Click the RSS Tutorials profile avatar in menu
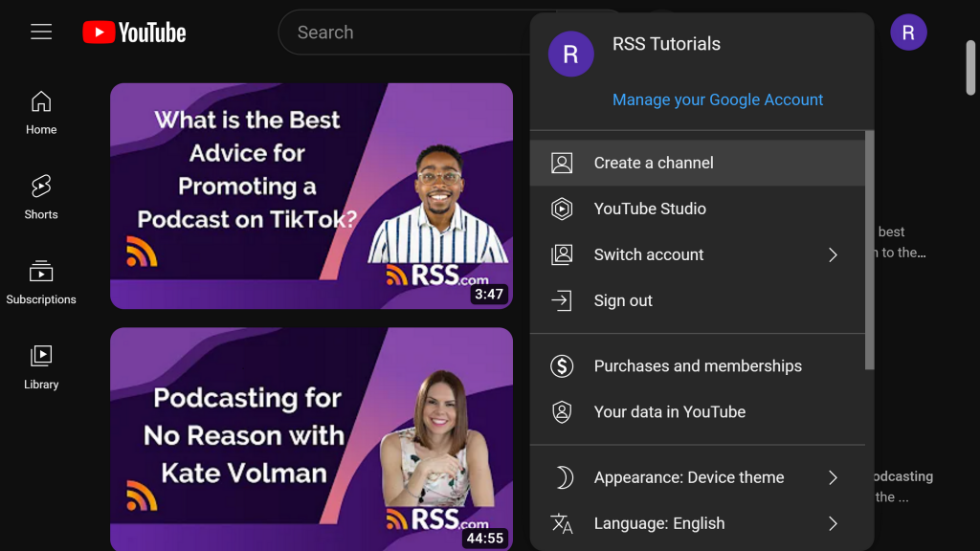Viewport: 980px width, 551px height. [x=570, y=54]
